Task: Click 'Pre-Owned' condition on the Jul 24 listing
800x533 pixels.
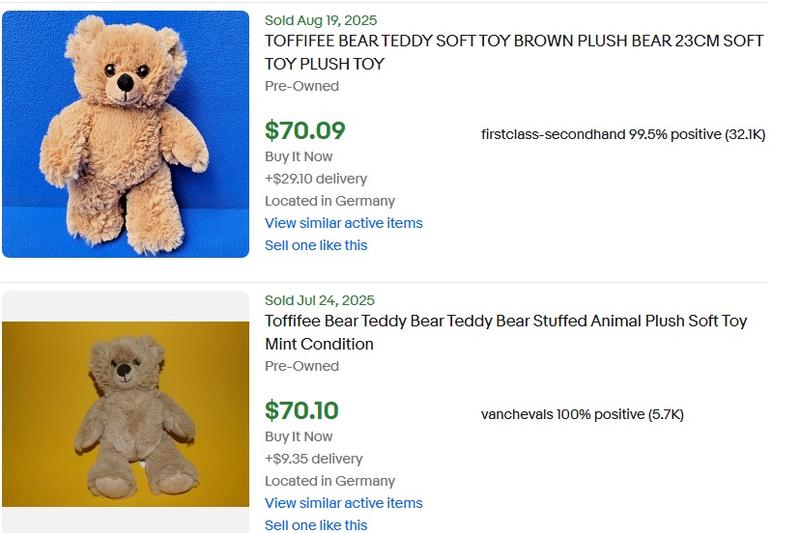Action: (301, 366)
